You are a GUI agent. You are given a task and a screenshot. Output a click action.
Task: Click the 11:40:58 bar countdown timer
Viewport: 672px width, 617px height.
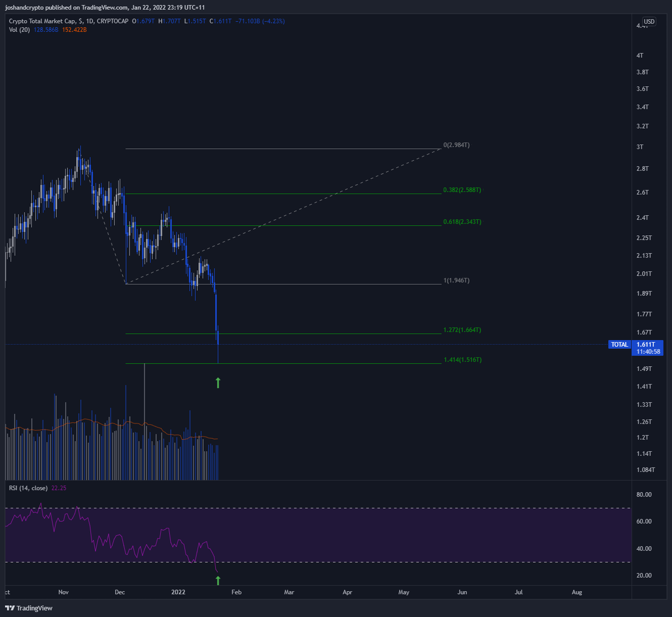tap(649, 352)
